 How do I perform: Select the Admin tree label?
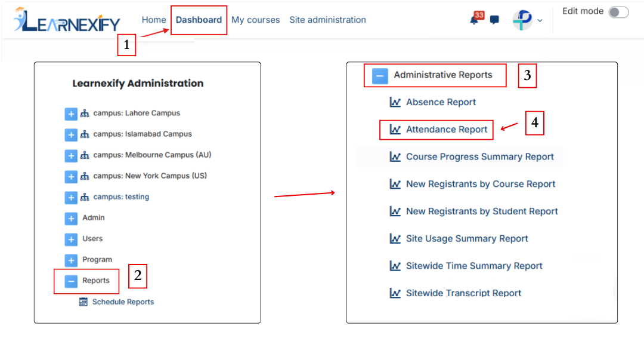93,218
